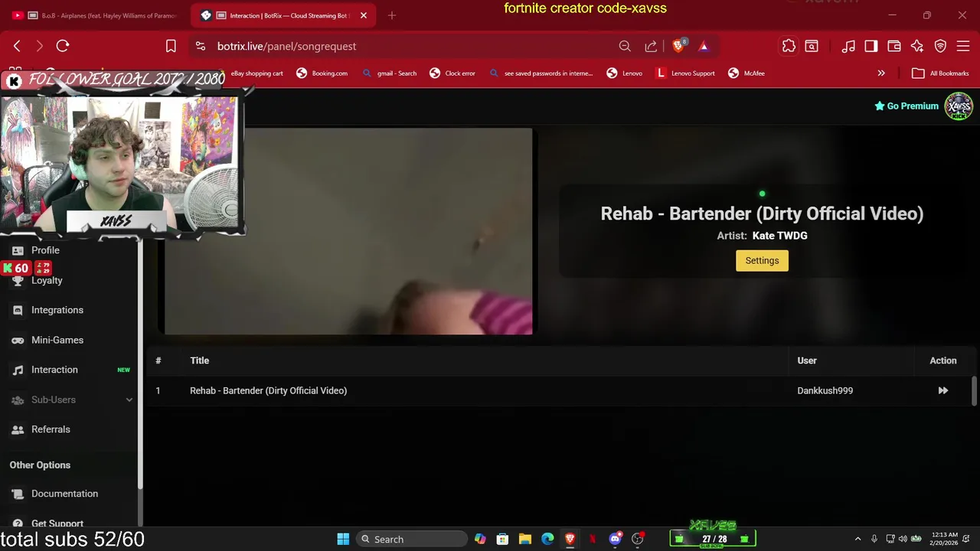Open Referrals in the sidebar

tap(51, 429)
